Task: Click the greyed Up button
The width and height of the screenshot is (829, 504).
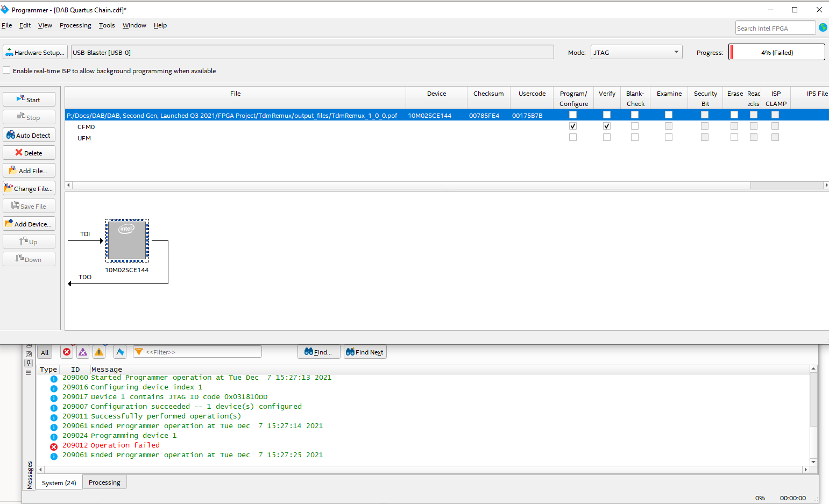Action: 29,242
